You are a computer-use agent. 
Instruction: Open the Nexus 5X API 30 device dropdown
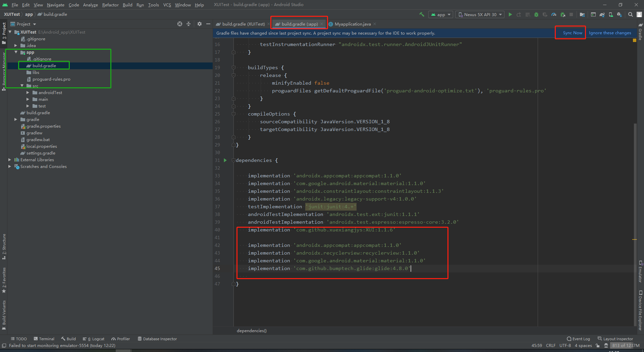click(479, 14)
